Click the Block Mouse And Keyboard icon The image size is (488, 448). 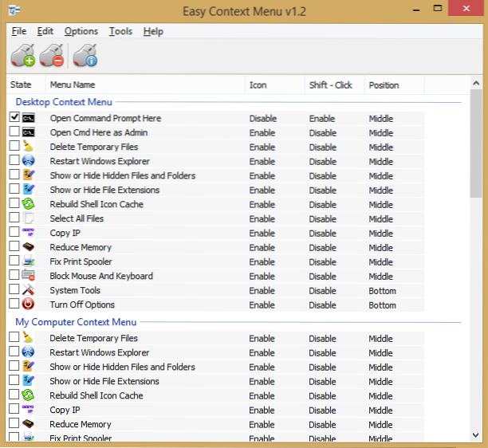click(x=29, y=275)
